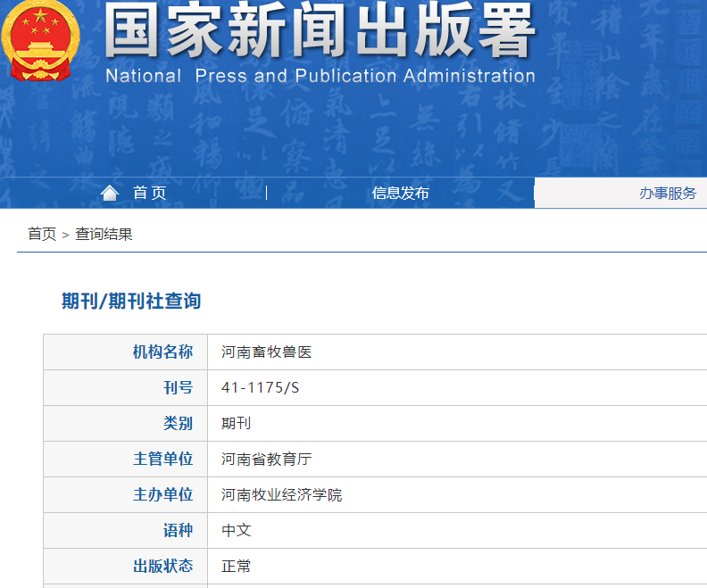Click the 主管单位 row label
This screenshot has height=588, width=707.
point(162,460)
